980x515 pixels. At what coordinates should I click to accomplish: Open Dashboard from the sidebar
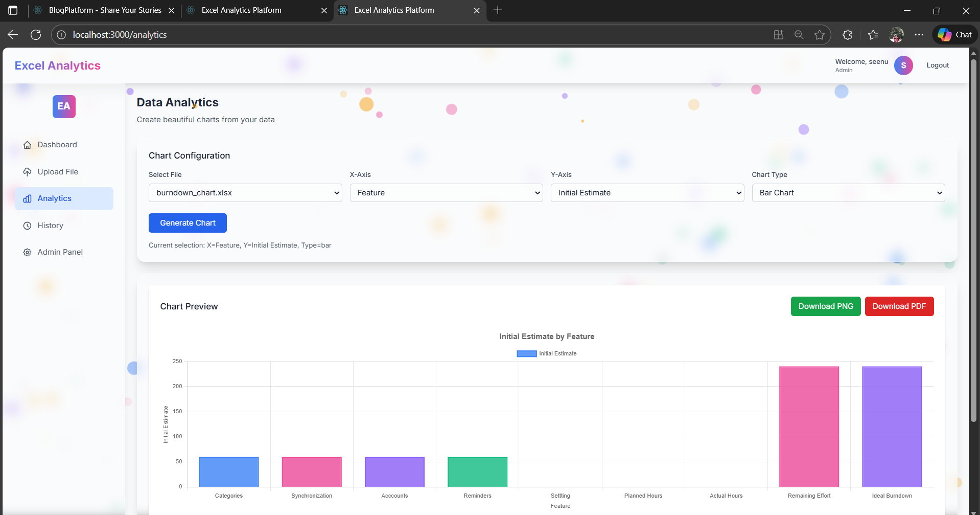[64, 145]
